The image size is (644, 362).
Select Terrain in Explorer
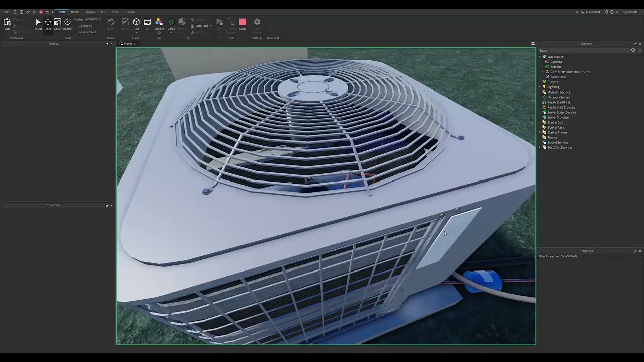tap(556, 67)
